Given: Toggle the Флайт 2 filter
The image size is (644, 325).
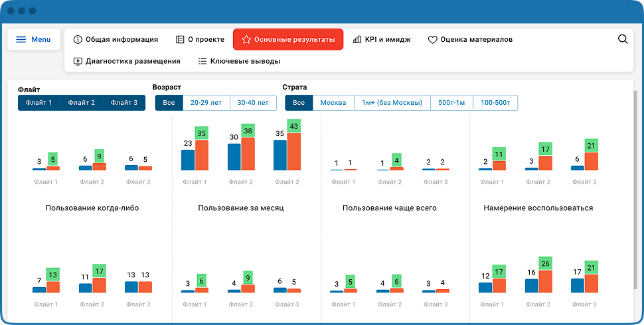Looking at the screenshot, I should coord(82,103).
